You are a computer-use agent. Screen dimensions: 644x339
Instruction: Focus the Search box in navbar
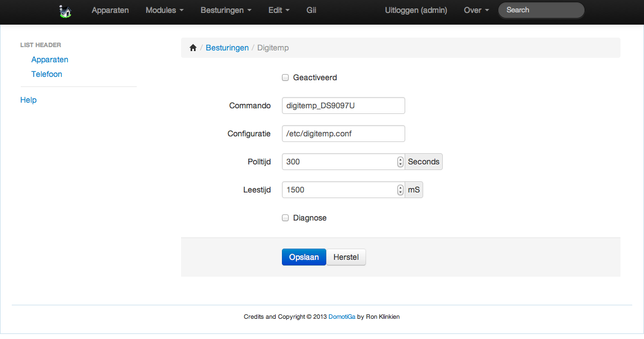click(x=541, y=10)
